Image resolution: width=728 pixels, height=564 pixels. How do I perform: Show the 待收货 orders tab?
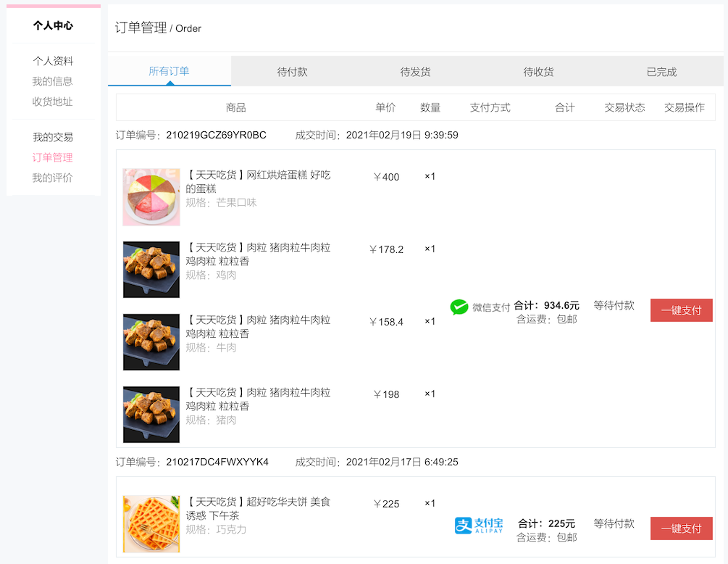click(539, 72)
